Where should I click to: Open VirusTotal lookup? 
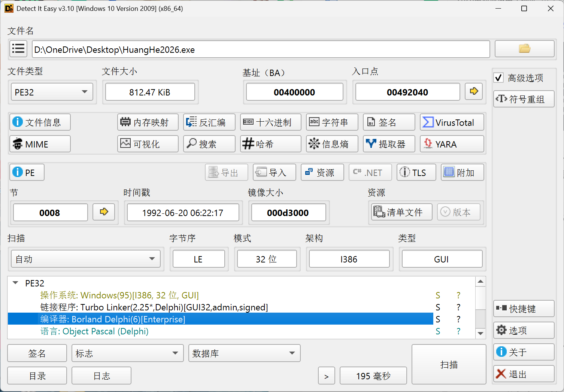452,122
